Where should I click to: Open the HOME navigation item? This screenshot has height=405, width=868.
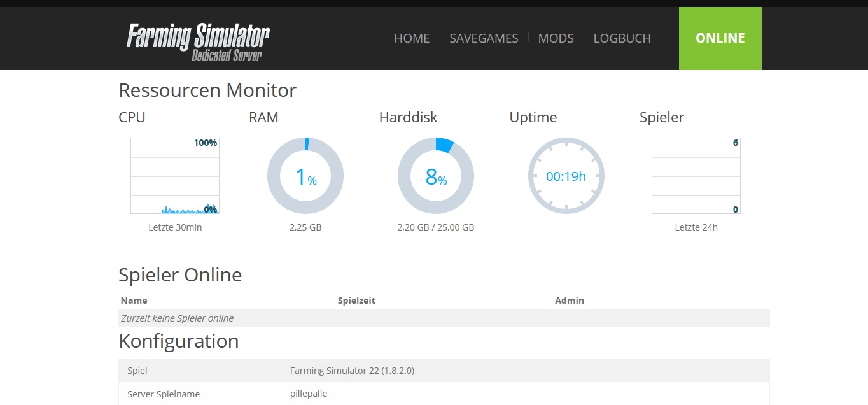coord(412,38)
